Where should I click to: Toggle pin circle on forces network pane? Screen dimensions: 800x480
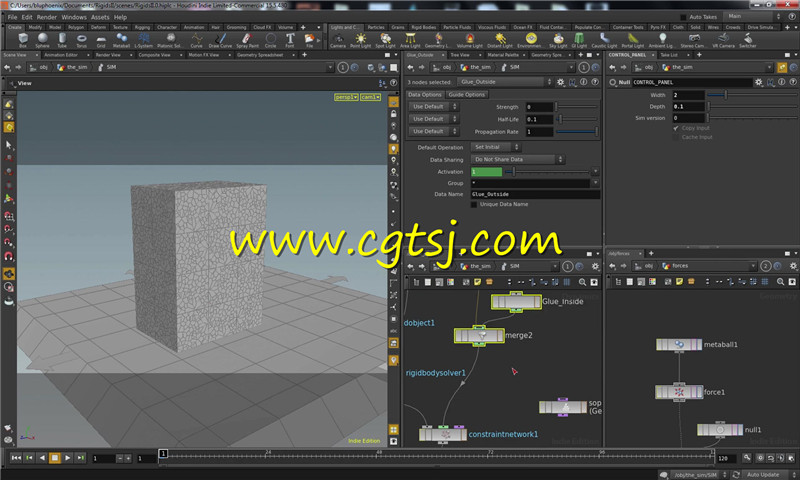pyautogui.click(x=765, y=266)
